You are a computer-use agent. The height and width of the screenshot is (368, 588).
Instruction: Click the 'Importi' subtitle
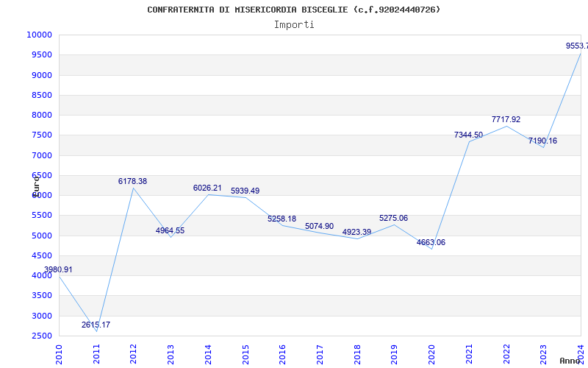click(x=294, y=25)
